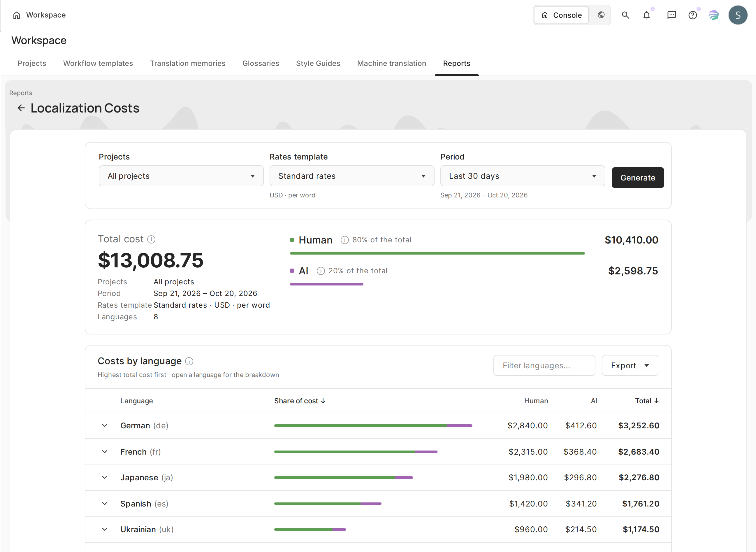Switch to the Workflow templates tab
This screenshot has height=552, width=756.
(x=98, y=64)
